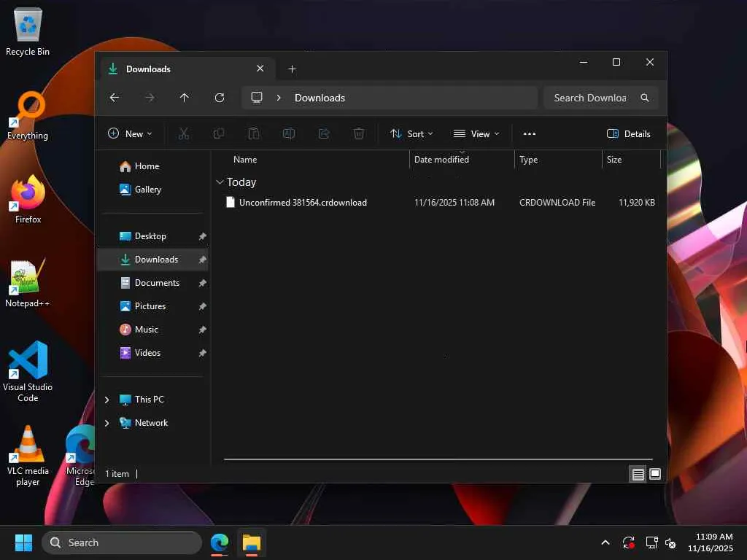Expand the This PC tree node
This screenshot has width=747, height=560.
[x=107, y=400]
